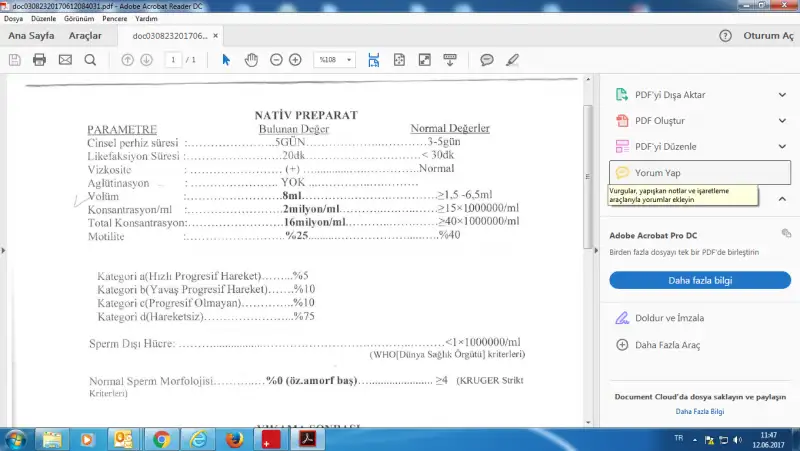Viewport: 800px width, 451px height.
Task: Click the add comment speech bubble icon
Action: (487, 60)
